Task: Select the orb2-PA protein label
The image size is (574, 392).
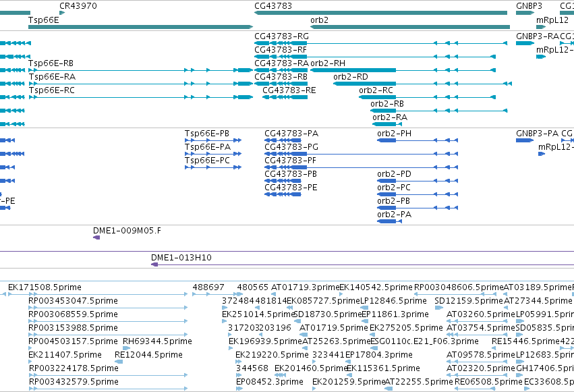Action: coord(395,215)
